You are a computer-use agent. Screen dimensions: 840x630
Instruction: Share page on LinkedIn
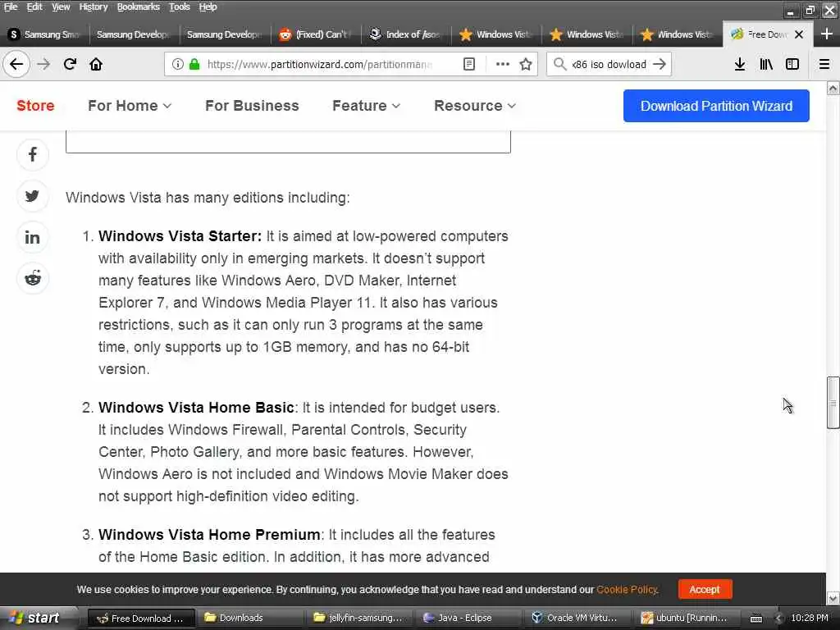pyautogui.click(x=33, y=237)
